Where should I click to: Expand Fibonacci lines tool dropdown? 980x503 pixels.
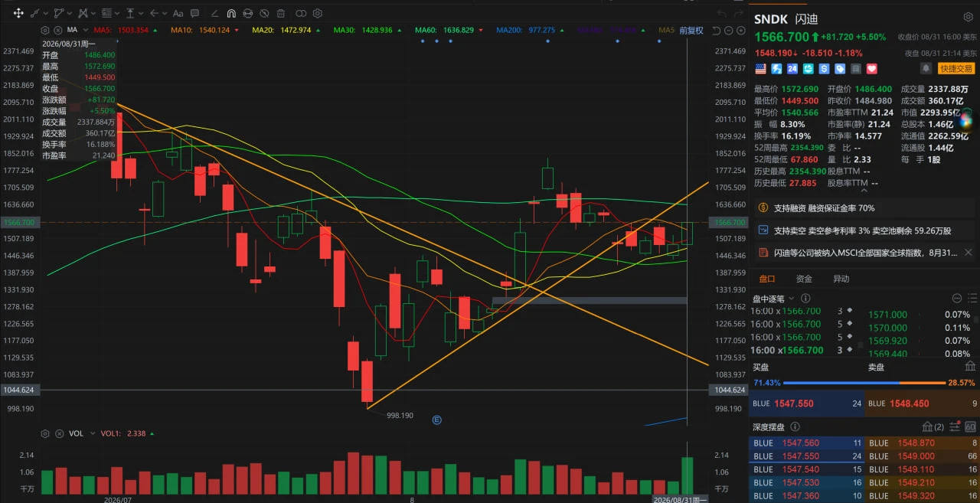tap(117, 13)
